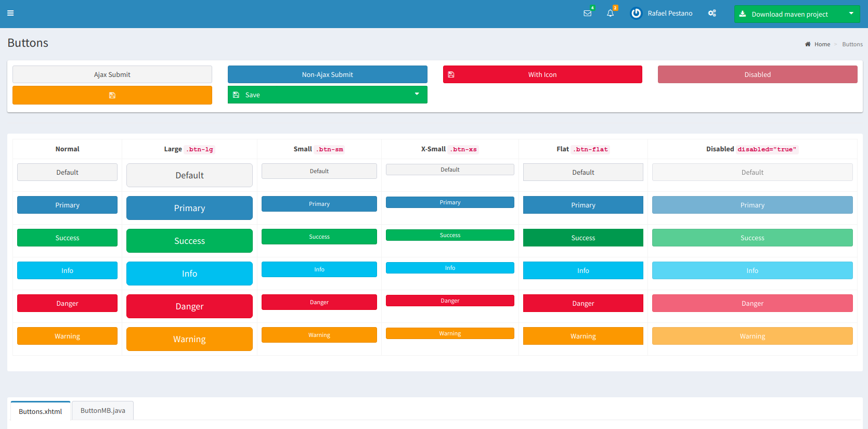This screenshot has height=429, width=868.
Task: Click the Small Danger button
Action: [319, 302]
